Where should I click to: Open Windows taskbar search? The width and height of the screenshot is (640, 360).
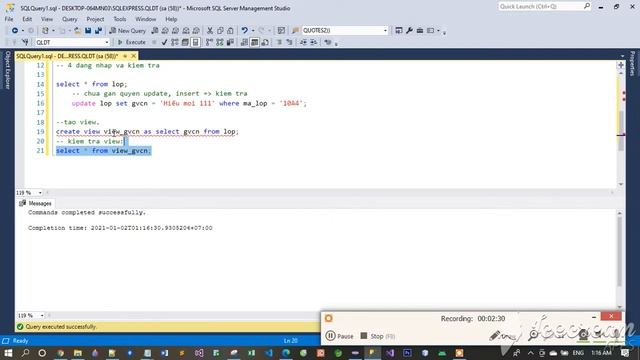tap(25, 353)
